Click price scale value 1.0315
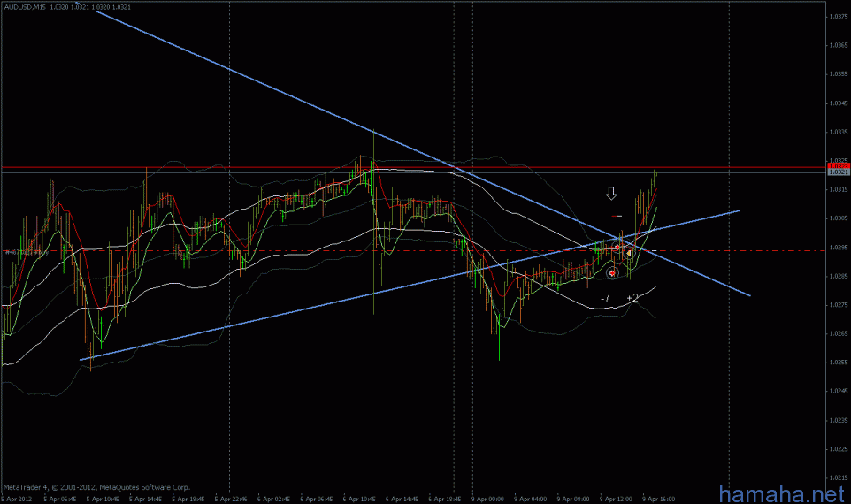Screen dimensions: 851x504 click(839, 189)
